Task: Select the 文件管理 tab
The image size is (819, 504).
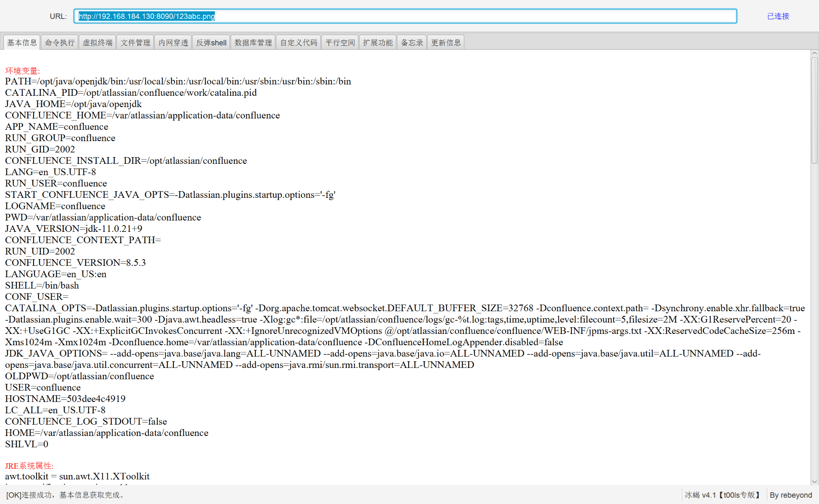Action: 135,42
